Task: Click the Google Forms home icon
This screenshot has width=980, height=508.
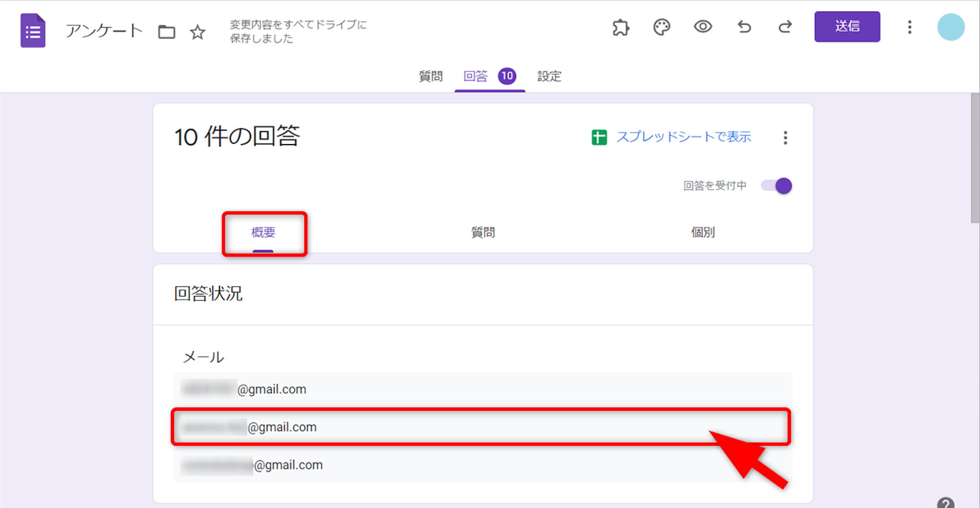Action: (x=33, y=31)
